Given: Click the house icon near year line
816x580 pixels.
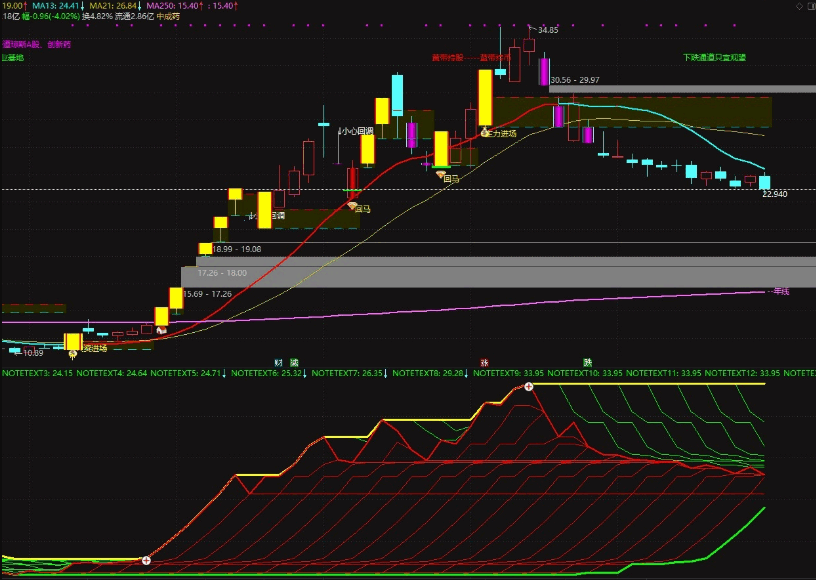Looking at the screenshot, I should coord(161,330).
